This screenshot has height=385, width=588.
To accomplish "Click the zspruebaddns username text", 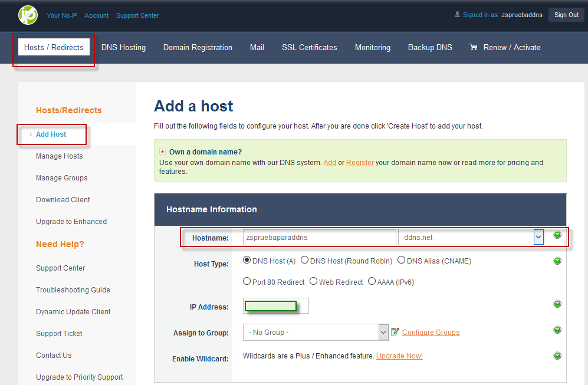I will (x=522, y=15).
